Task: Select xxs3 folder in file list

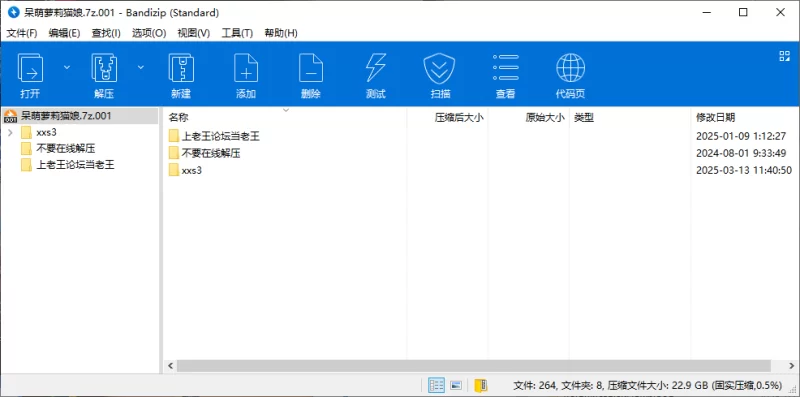Action: point(191,170)
